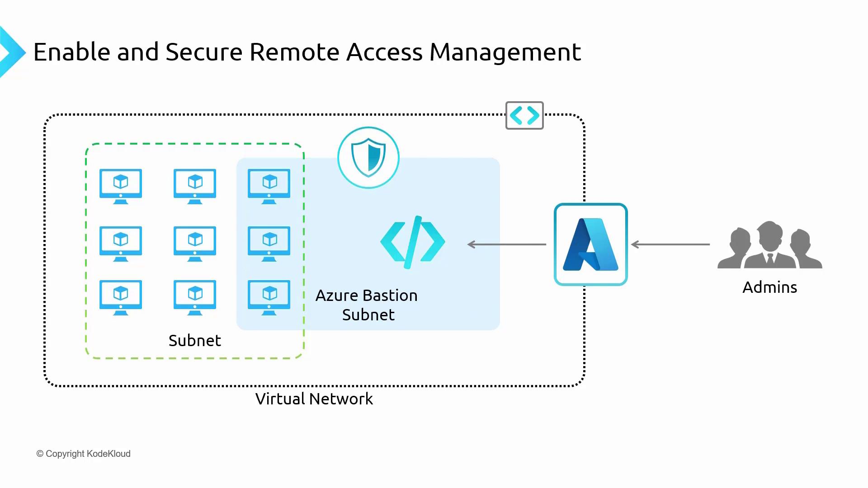Select the bottom-left VM icon in Subnet

[x=121, y=298]
